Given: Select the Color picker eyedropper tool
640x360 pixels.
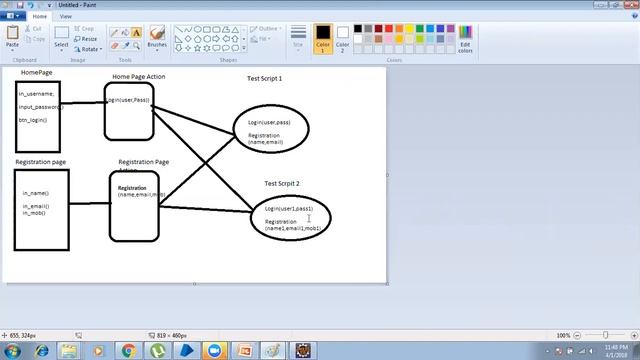Looking at the screenshot, I should (125, 45).
